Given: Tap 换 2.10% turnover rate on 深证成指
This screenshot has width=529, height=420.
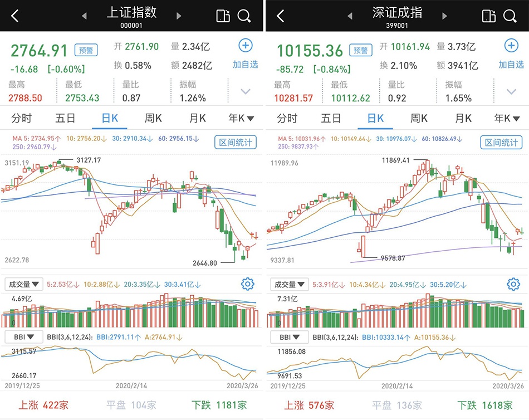Looking at the screenshot, I should (x=398, y=65).
